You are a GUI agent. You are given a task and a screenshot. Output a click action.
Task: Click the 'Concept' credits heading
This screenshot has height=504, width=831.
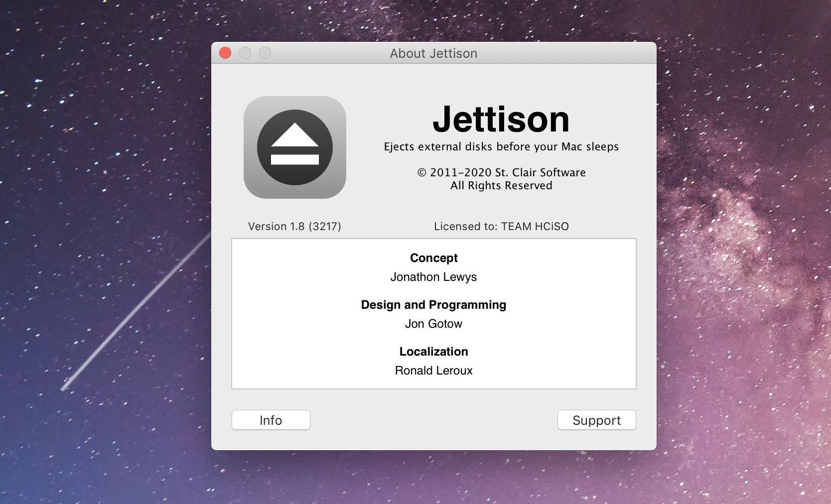[434, 258]
